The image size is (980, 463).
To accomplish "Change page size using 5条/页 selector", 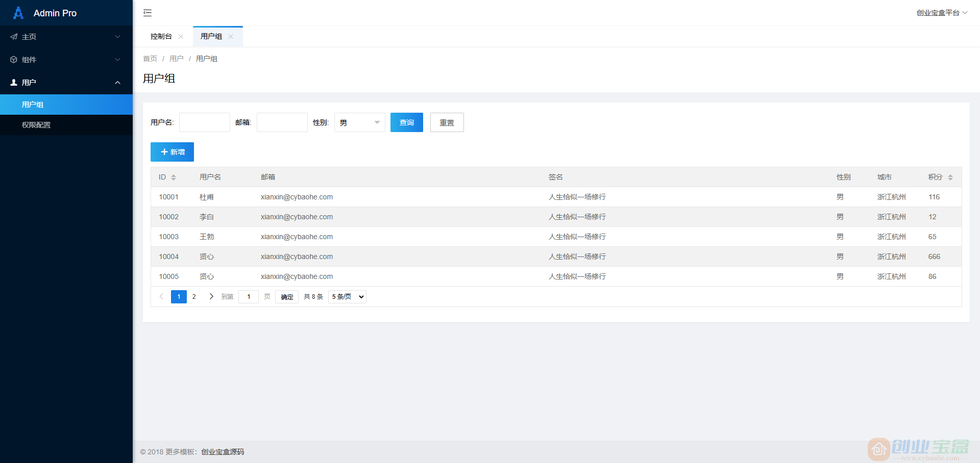I will point(347,296).
